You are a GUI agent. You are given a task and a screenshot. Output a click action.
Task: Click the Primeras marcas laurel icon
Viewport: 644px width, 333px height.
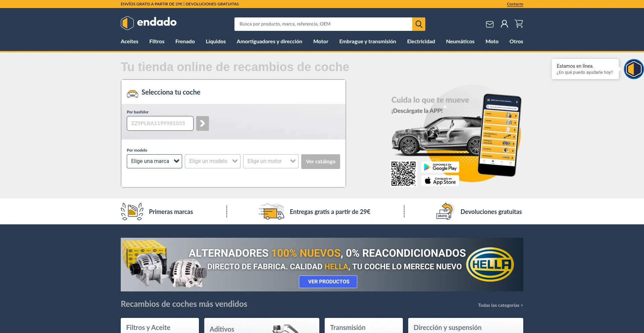(x=132, y=212)
